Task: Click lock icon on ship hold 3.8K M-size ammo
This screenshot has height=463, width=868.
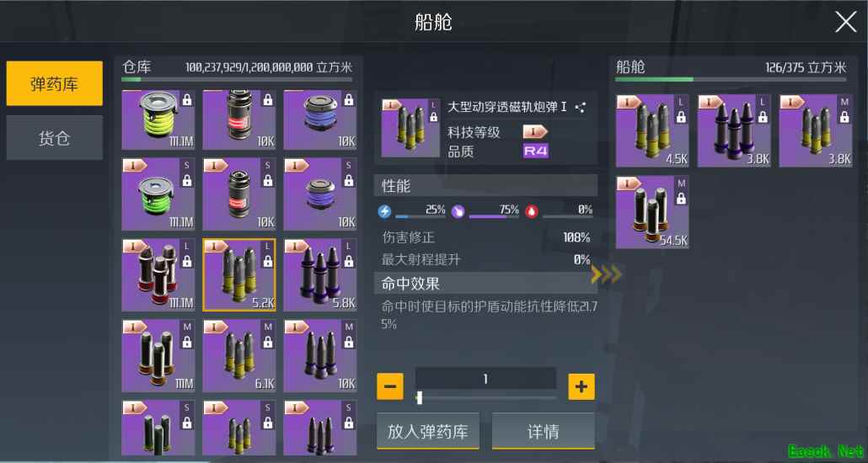Action: point(844,117)
